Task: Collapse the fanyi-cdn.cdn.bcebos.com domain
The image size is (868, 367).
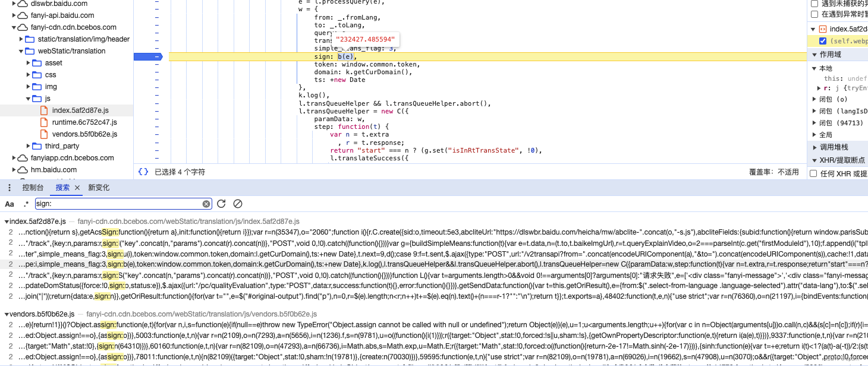Action: pos(14,27)
